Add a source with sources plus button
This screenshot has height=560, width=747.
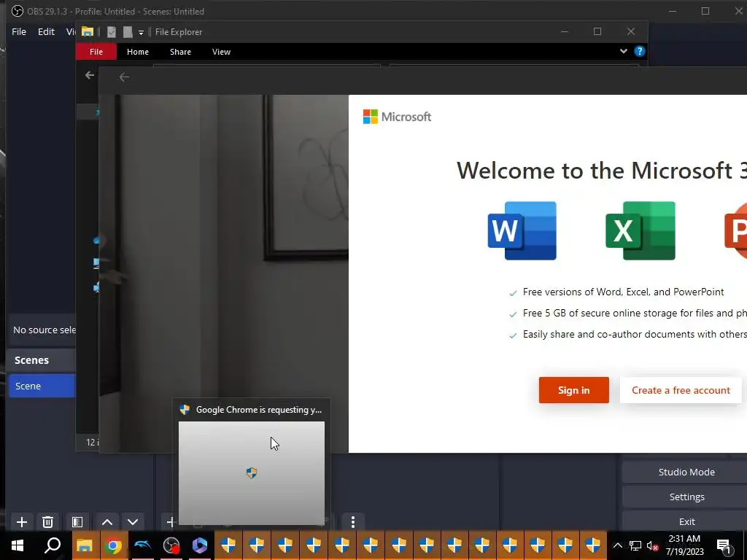[x=170, y=522]
